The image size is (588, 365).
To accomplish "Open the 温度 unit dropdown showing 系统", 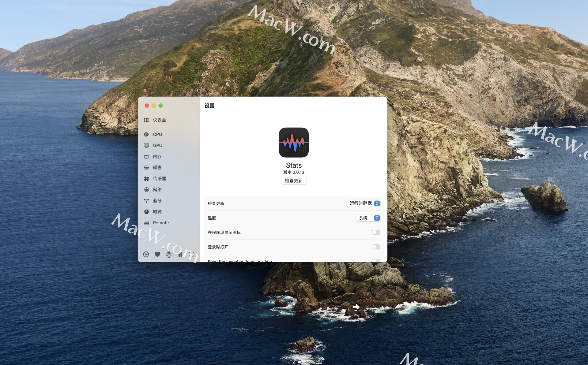I will (368, 218).
